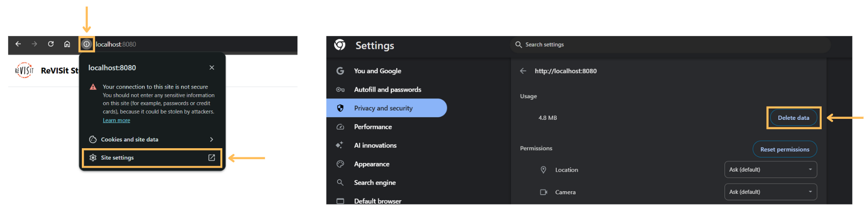This screenshot has height=224, width=868.
Task: Open site information icon in address bar
Action: pos(87,44)
